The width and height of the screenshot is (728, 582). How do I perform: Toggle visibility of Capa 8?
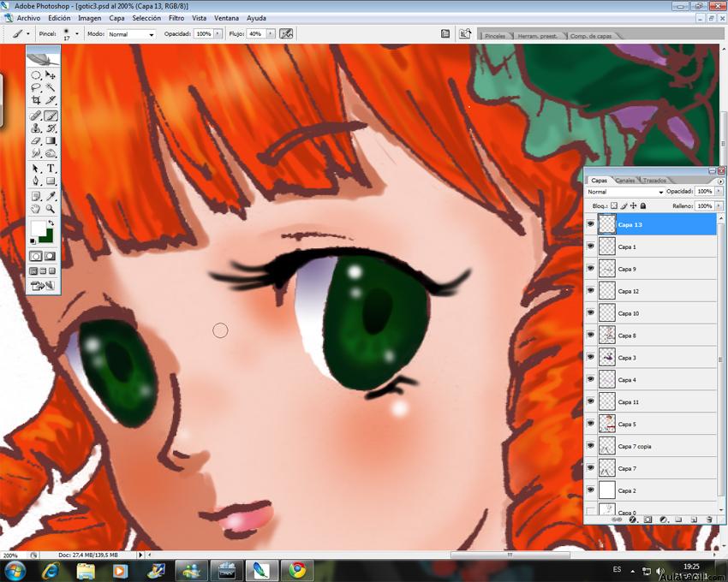pos(591,336)
